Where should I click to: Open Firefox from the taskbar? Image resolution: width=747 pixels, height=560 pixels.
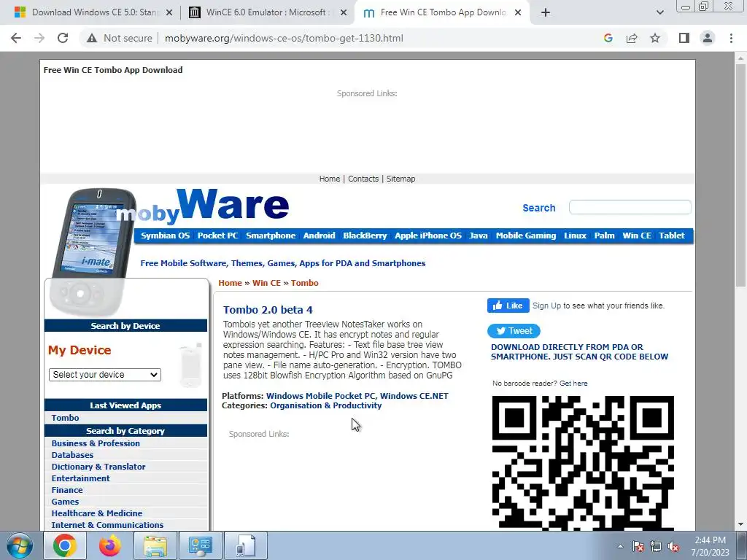(x=109, y=545)
